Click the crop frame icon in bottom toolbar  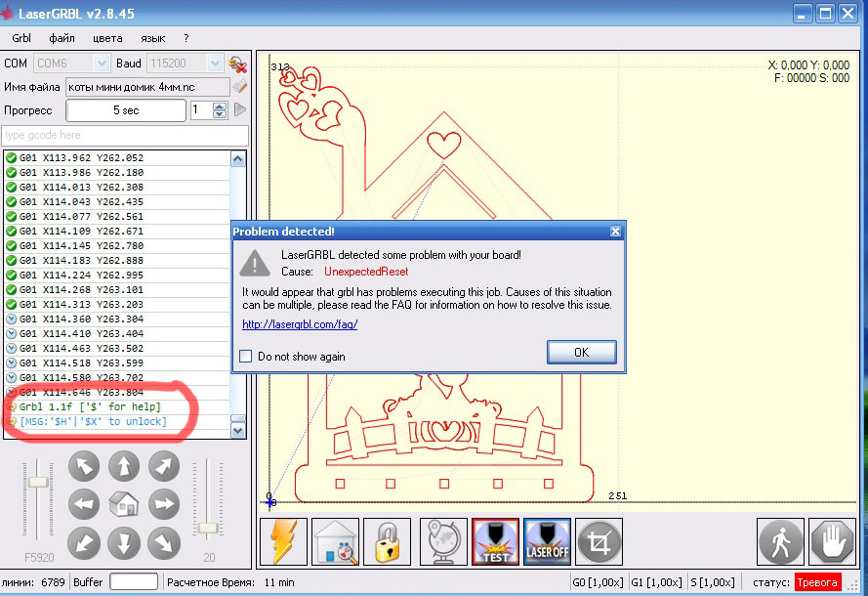(598, 541)
